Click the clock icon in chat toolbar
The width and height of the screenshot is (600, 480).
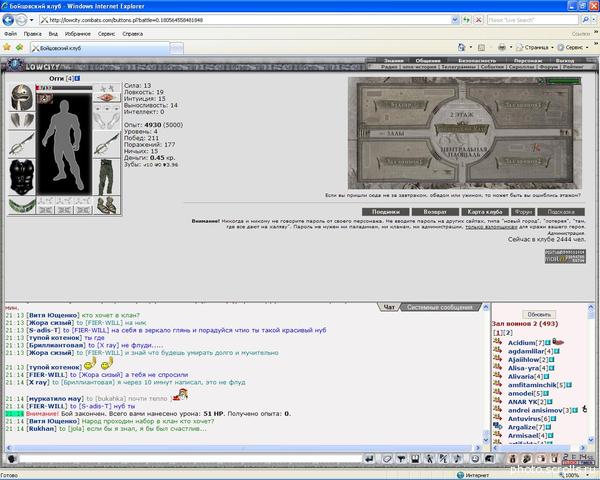coord(475,459)
